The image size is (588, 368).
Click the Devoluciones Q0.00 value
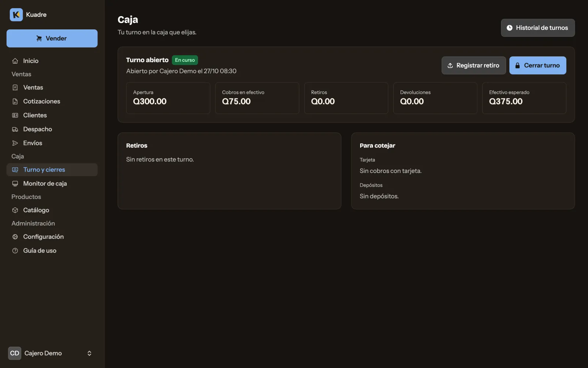point(412,102)
